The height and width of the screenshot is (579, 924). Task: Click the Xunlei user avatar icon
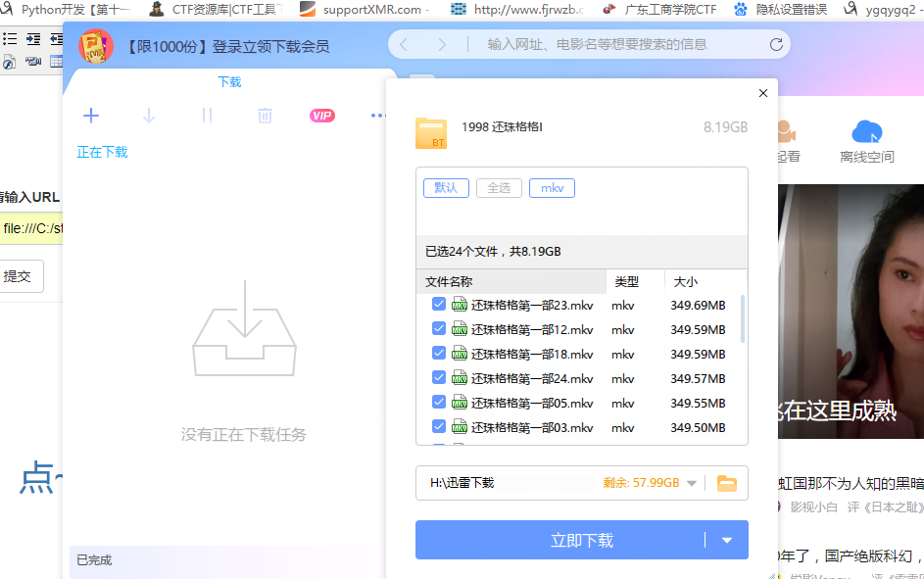click(95, 46)
